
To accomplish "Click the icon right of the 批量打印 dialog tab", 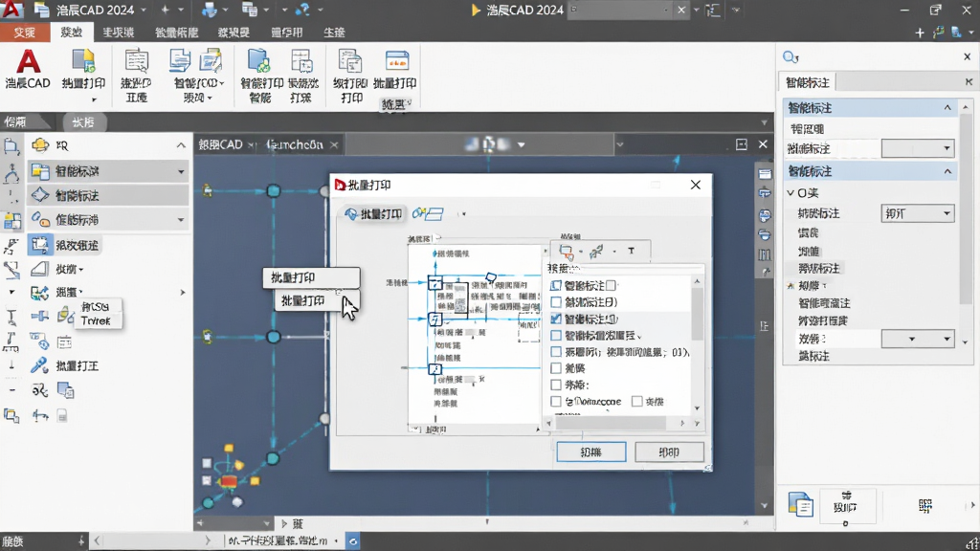I will pos(428,213).
